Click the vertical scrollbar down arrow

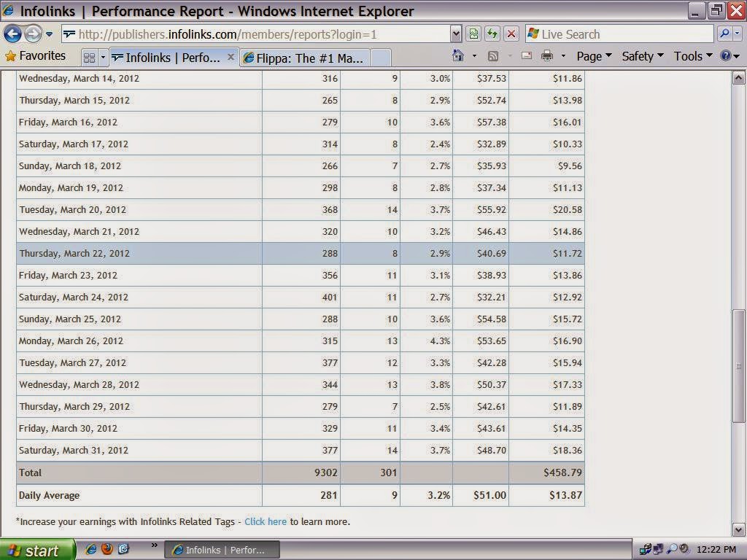738,529
